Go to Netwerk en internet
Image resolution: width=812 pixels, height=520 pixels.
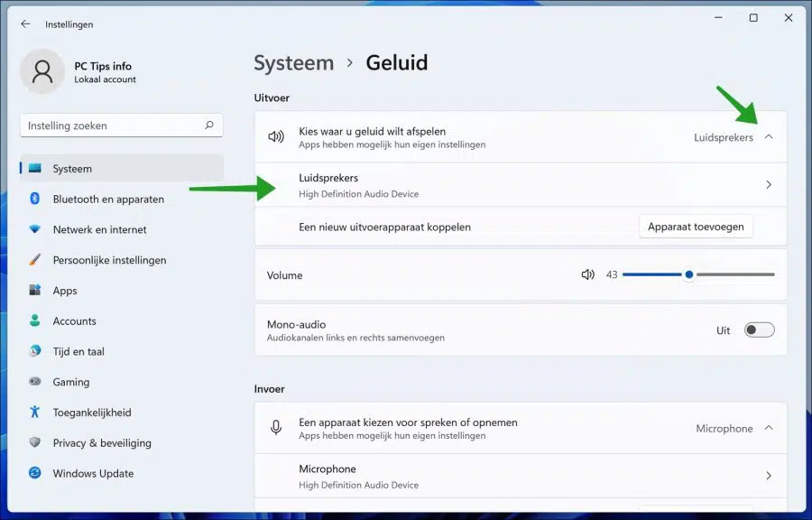pos(122,229)
